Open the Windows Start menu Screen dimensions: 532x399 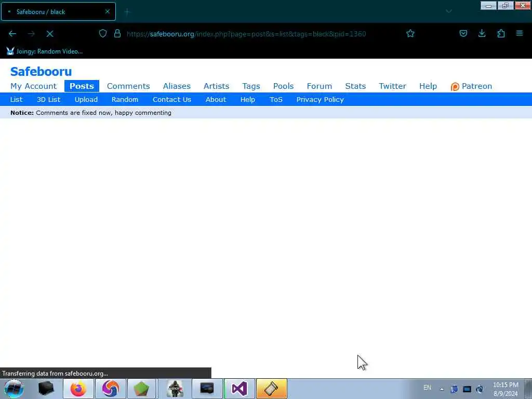pyautogui.click(x=14, y=389)
